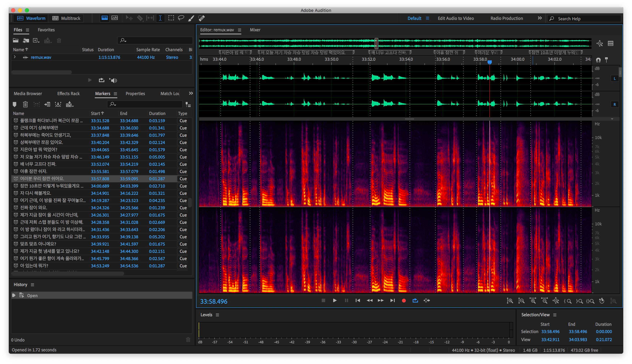Click the Selection Start time value
Screen dimensions: 632x364
[x=550, y=332]
